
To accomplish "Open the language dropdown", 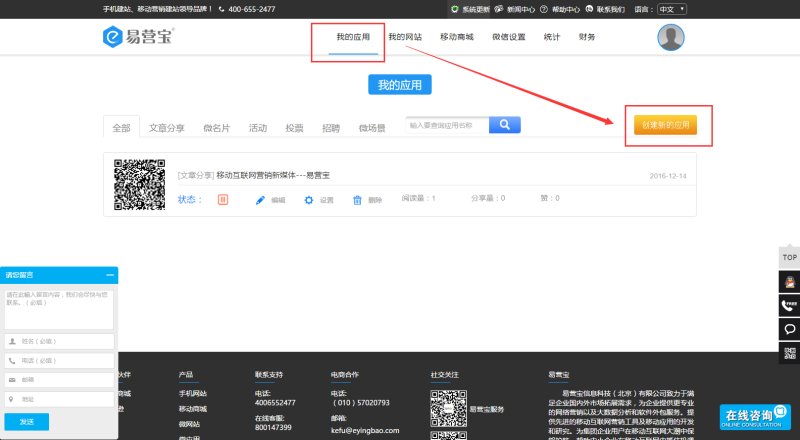I will coord(671,9).
